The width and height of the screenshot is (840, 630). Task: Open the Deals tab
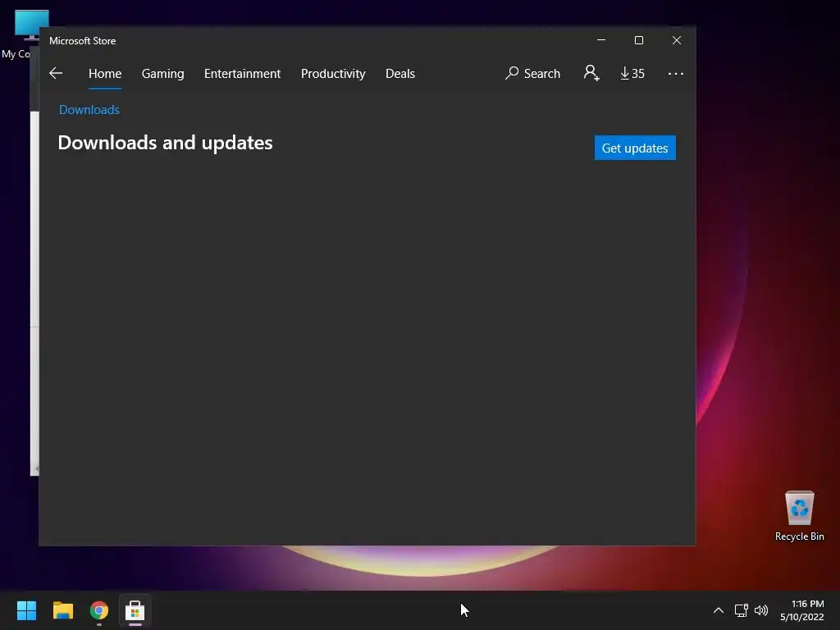click(x=400, y=73)
